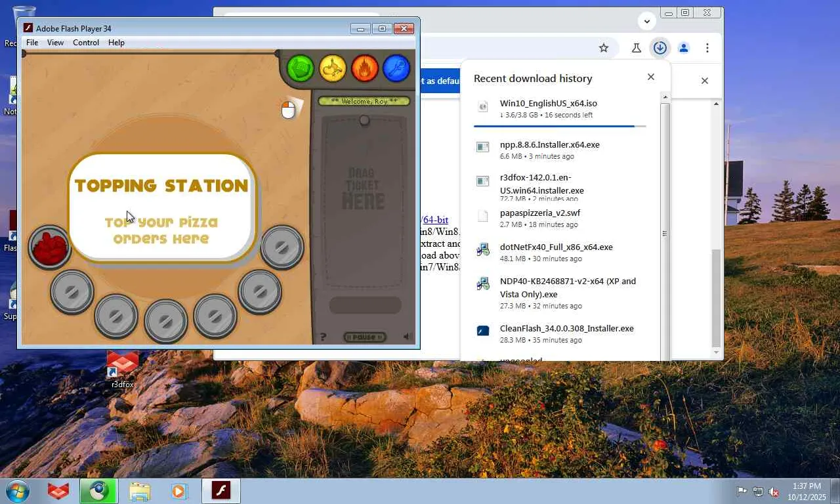
Task: Dismiss the Chrome default browser infobar
Action: coord(705,81)
